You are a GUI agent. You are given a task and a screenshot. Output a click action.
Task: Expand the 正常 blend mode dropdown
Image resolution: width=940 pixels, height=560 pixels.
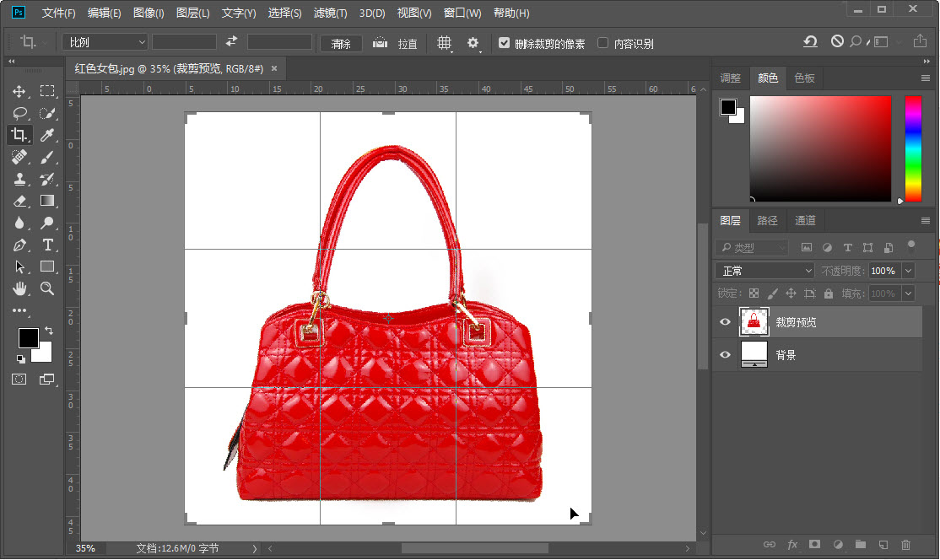pyautogui.click(x=764, y=271)
